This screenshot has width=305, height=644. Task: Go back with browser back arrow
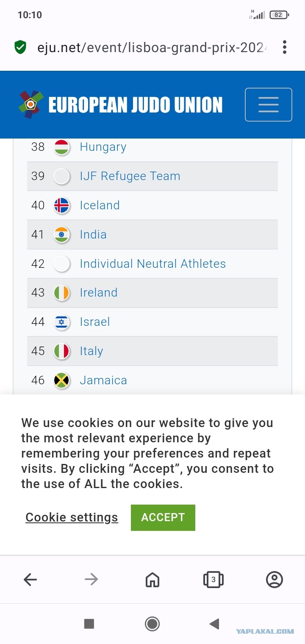[x=30, y=579]
